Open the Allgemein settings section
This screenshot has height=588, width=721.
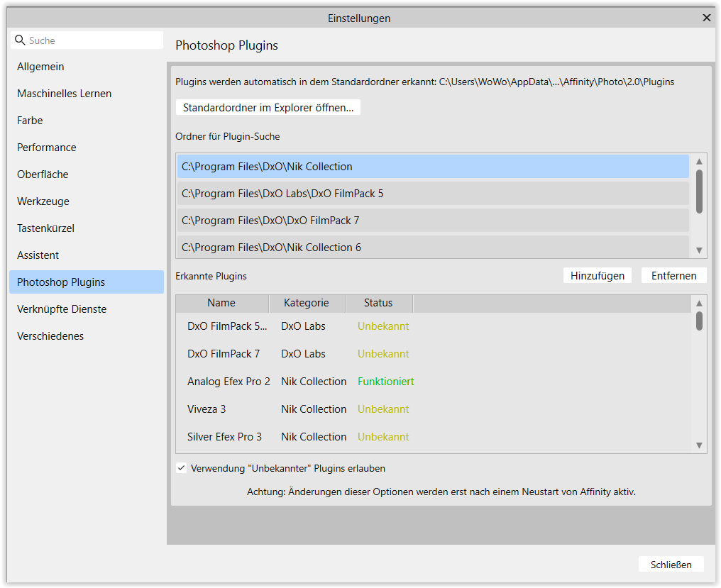click(x=87, y=67)
